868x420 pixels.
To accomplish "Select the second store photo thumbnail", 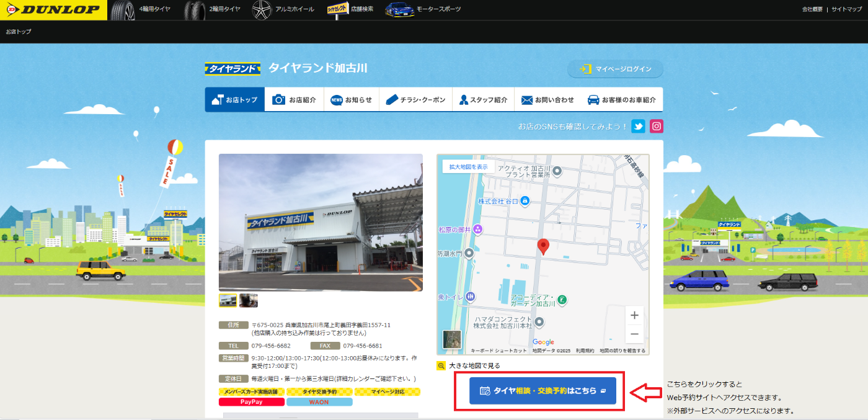I will [x=249, y=300].
